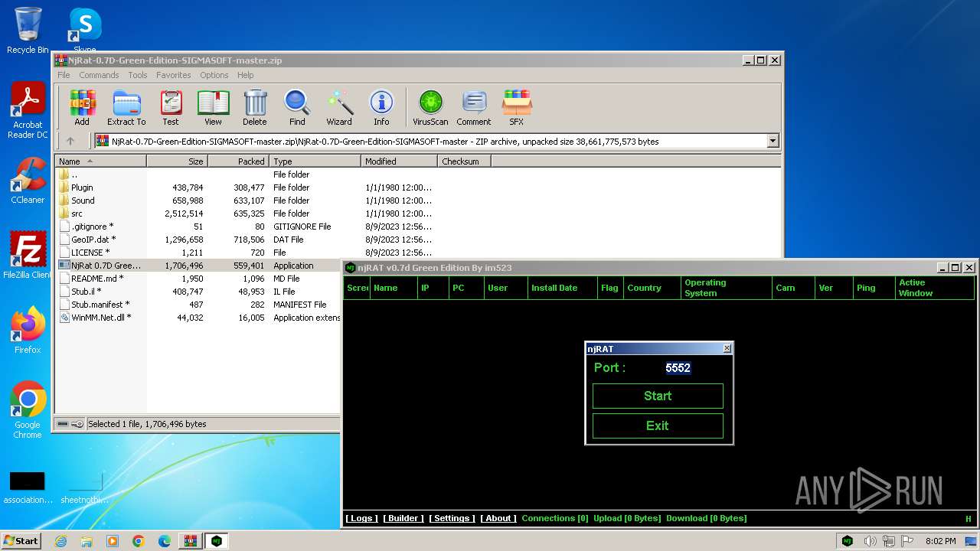The height and width of the screenshot is (551, 980).
Task: Click Edge icon in the taskbar
Action: pyautogui.click(x=165, y=541)
